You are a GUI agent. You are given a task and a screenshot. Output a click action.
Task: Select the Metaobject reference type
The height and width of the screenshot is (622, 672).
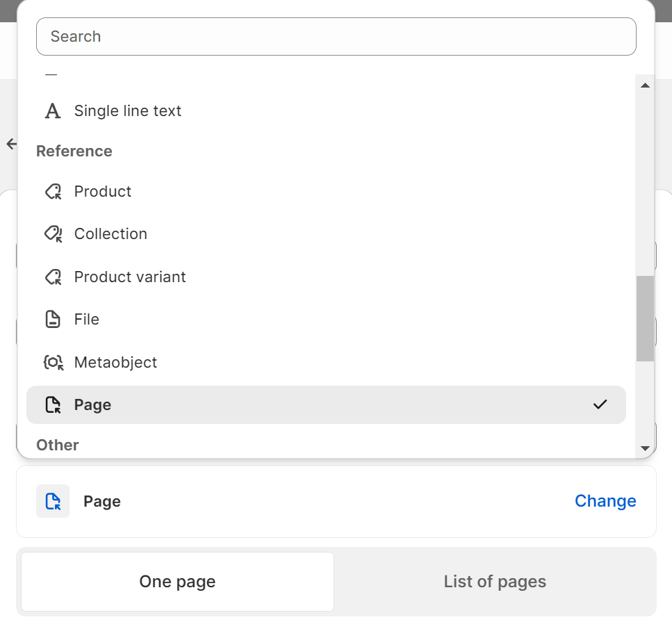[x=115, y=363]
